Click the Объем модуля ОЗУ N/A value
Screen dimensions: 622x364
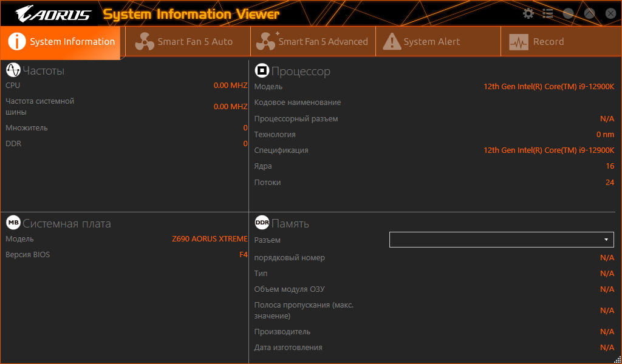[607, 289]
